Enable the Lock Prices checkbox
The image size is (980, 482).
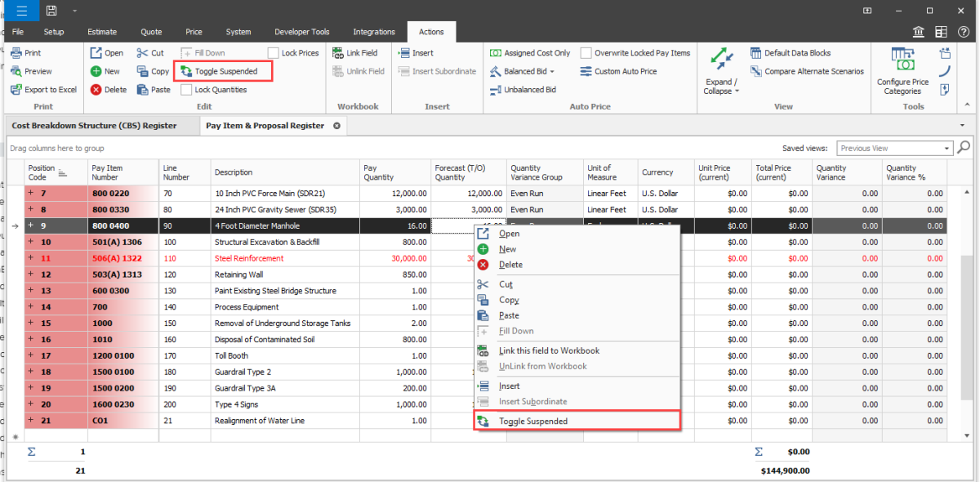(274, 53)
